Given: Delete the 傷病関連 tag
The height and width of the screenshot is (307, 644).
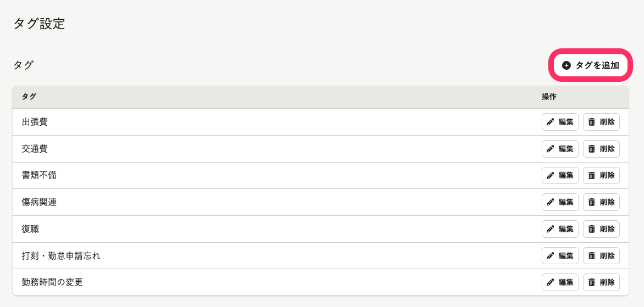Looking at the screenshot, I should coord(601,202).
